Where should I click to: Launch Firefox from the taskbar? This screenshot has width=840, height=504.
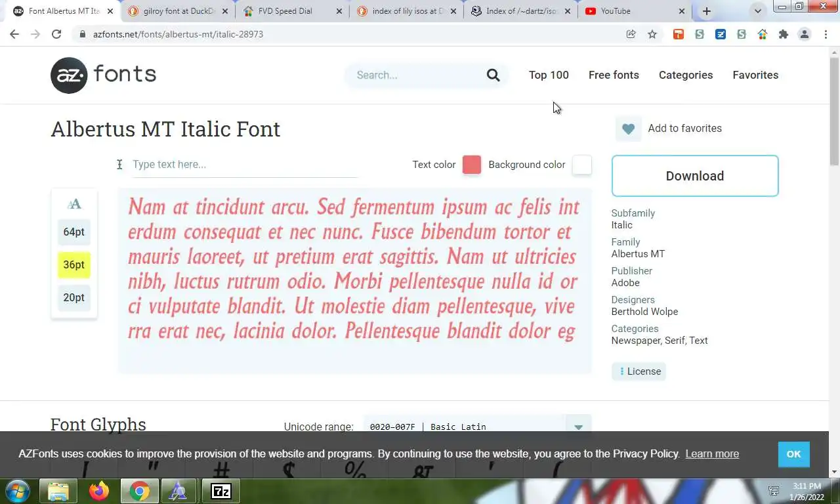pos(99,491)
